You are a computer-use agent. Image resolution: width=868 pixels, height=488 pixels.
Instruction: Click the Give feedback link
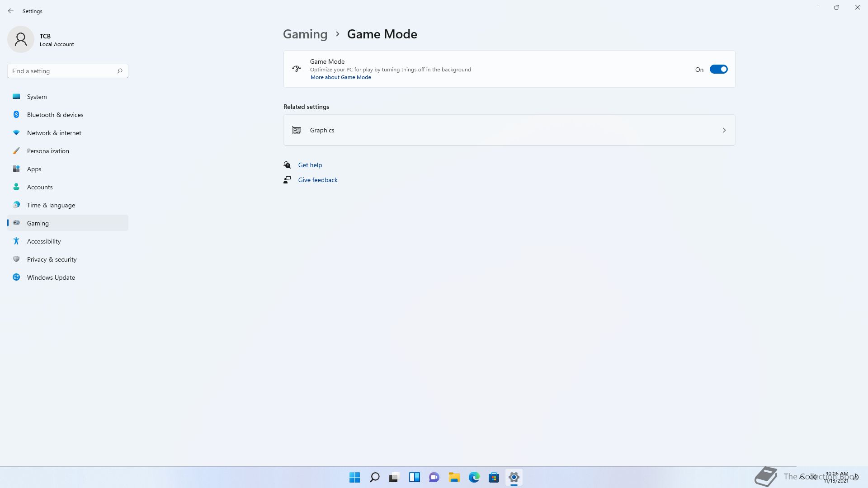click(x=318, y=180)
